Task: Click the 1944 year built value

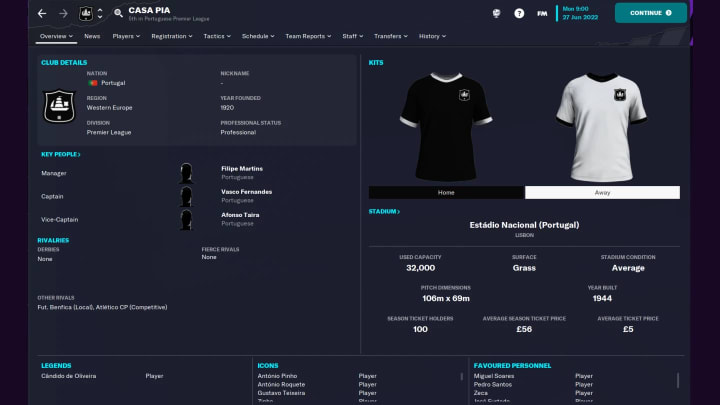Action: pyautogui.click(x=602, y=298)
